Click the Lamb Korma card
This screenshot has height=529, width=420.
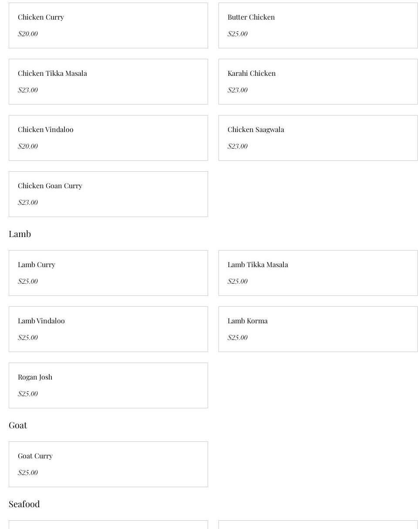(x=318, y=329)
